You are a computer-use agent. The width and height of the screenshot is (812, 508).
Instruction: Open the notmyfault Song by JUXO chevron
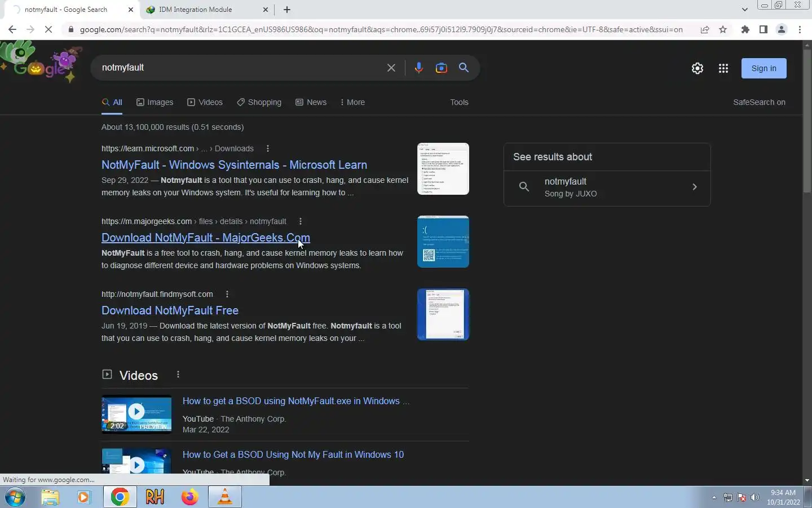pos(695,187)
